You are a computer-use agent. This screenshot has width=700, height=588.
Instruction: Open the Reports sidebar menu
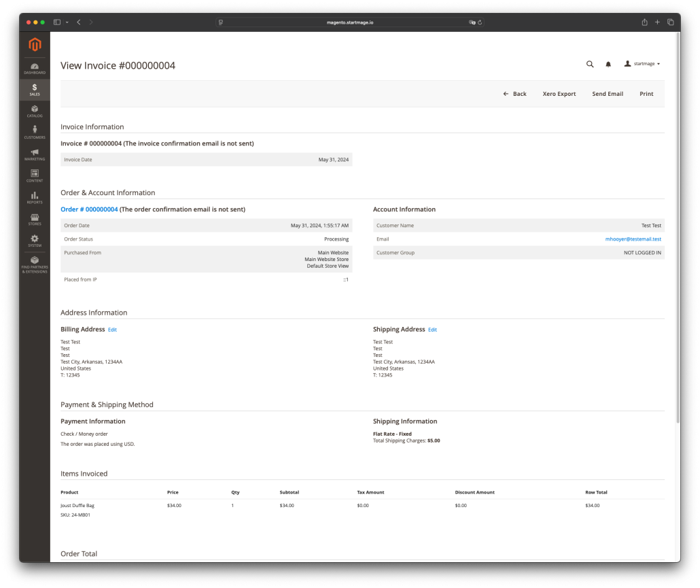pos(35,198)
